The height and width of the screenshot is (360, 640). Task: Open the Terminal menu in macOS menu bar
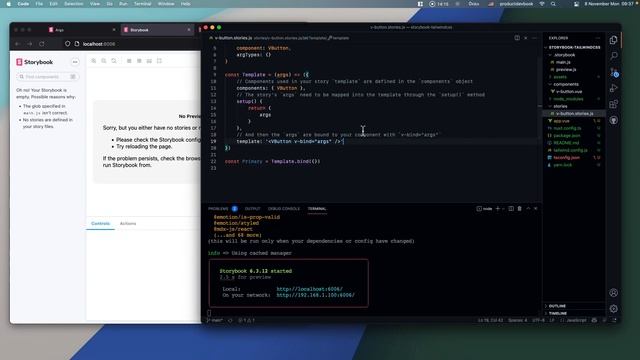(142, 4)
